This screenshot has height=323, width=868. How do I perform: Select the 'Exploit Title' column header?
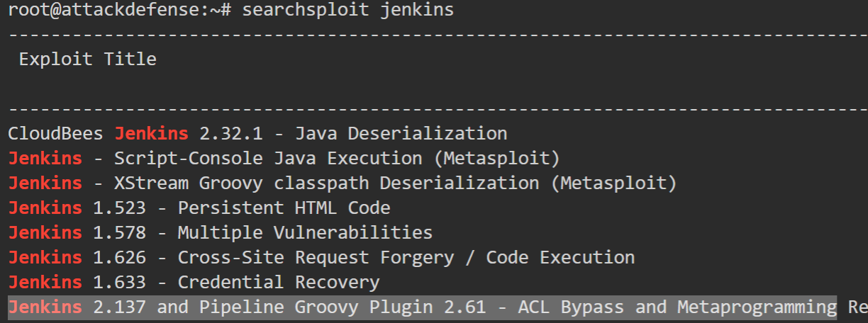88,59
